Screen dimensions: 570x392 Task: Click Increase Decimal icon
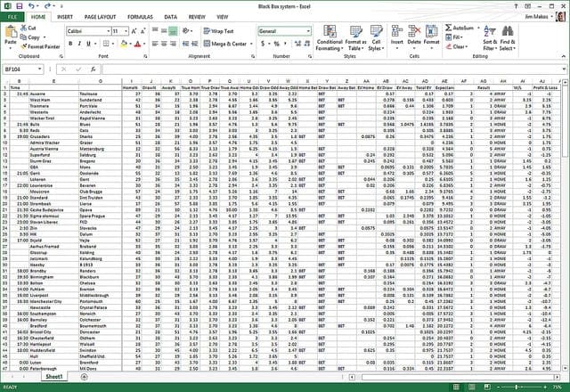pyautogui.click(x=297, y=44)
